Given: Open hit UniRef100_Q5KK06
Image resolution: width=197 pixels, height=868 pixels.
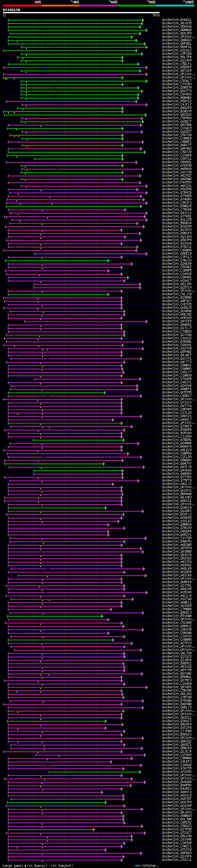Looking at the screenshot, I should click(177, 26).
